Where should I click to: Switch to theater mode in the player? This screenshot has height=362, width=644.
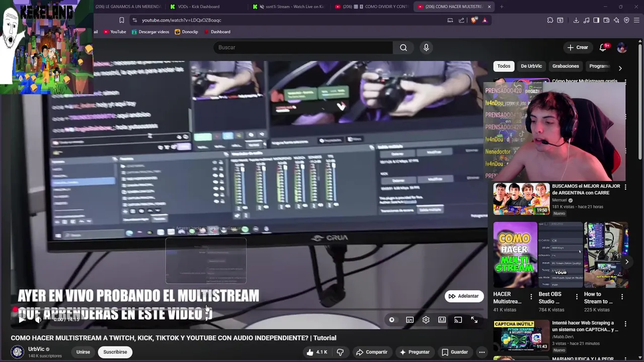pyautogui.click(x=442, y=320)
